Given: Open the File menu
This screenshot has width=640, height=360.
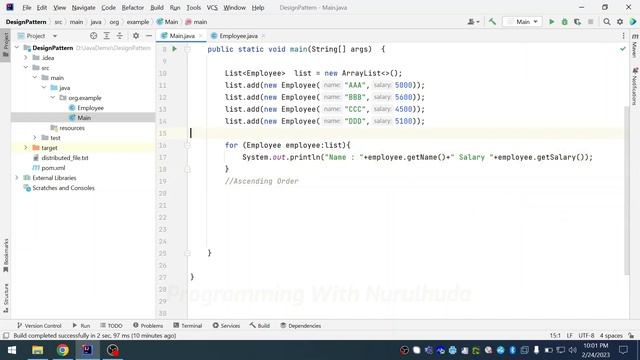Looking at the screenshot, I should click(27, 8).
